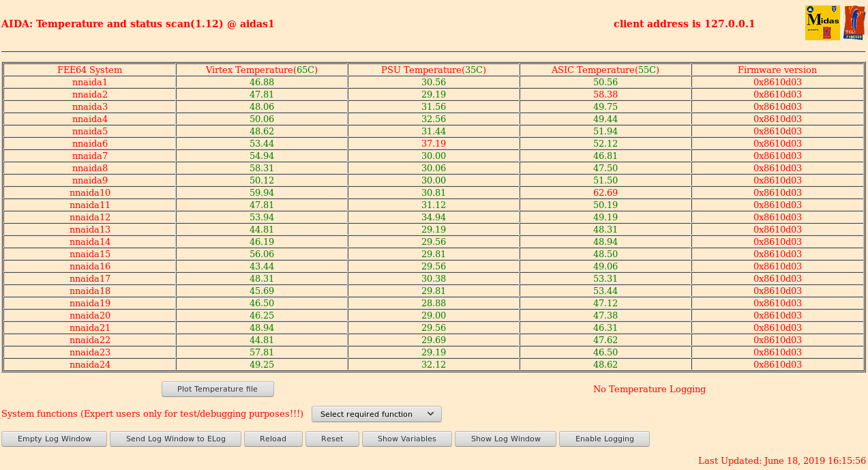Image resolution: width=868 pixels, height=470 pixels.
Task: Click the red ASIC value 58.38
Action: coord(605,94)
